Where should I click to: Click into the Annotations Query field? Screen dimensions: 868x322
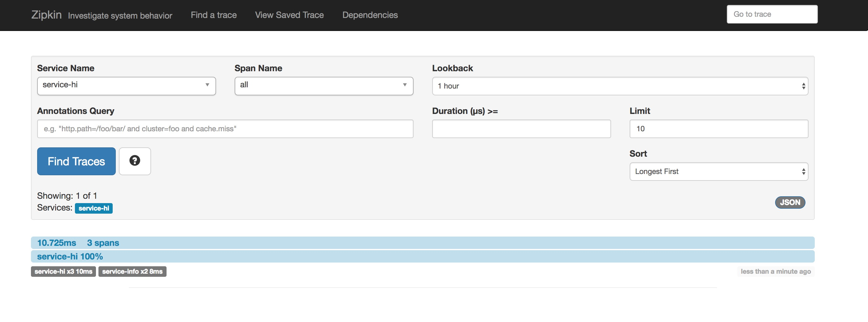(225, 128)
